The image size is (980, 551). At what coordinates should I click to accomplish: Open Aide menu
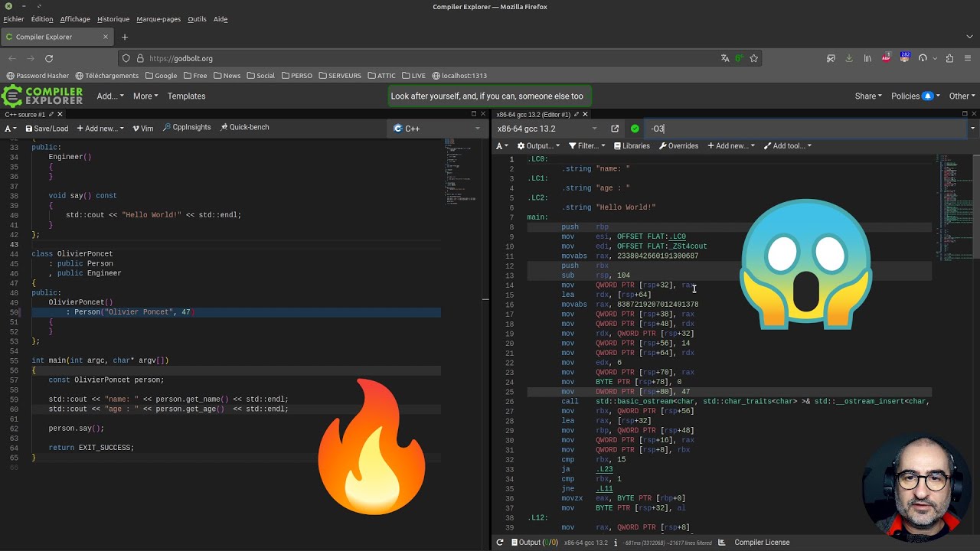click(x=220, y=19)
